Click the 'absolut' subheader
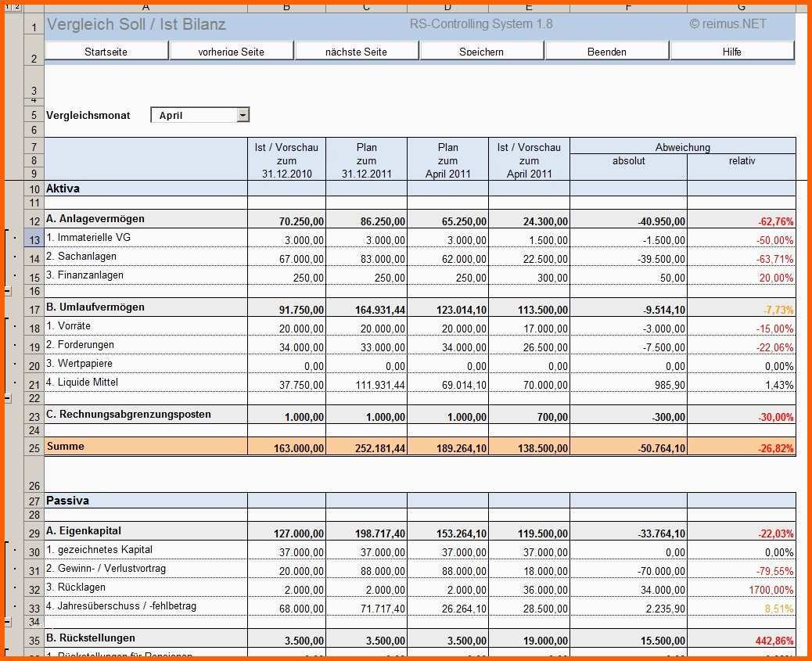812x661 pixels. click(x=629, y=160)
